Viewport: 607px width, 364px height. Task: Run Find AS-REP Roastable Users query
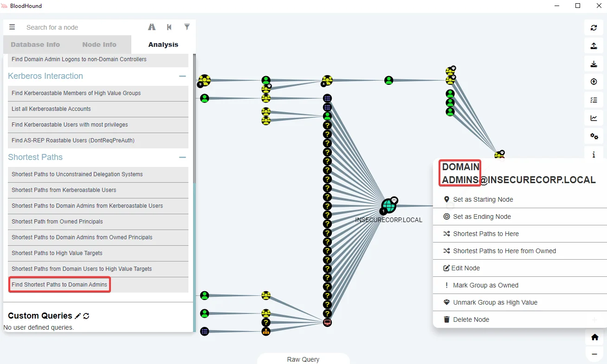(x=98, y=140)
